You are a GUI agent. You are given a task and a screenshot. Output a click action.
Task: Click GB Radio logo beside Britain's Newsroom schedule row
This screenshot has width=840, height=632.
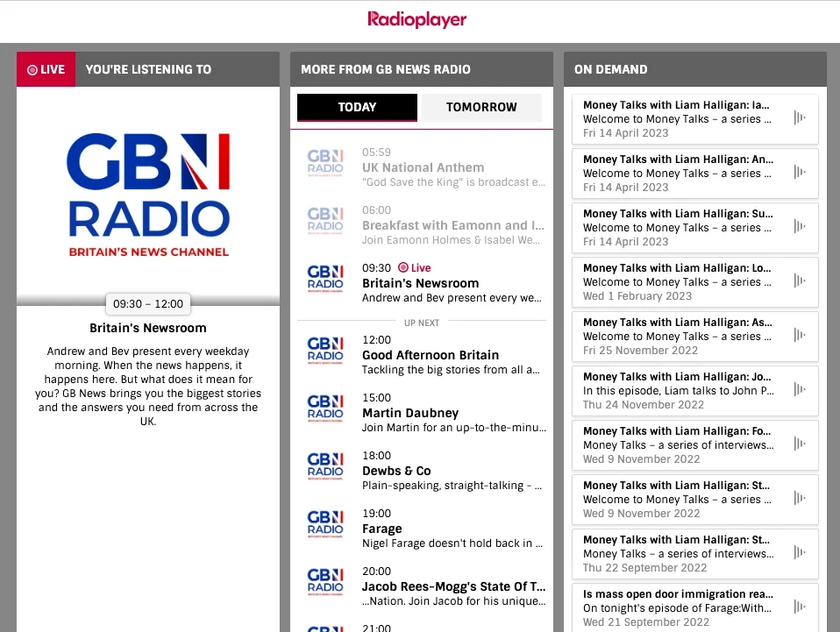tap(325, 279)
